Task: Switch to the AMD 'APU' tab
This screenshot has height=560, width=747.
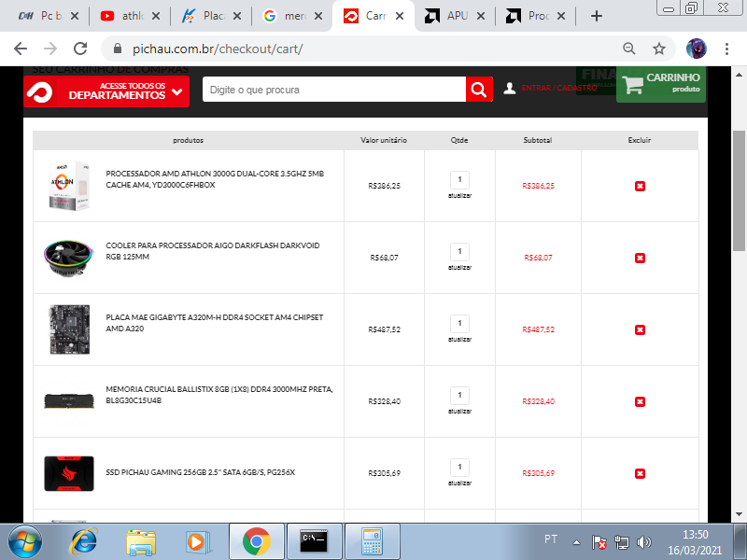Action: point(453,16)
